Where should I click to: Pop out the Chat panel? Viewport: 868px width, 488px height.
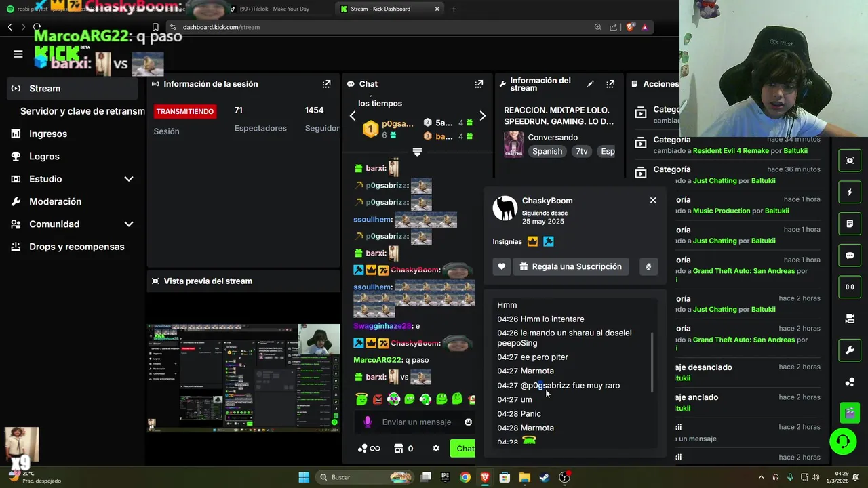pos(479,84)
